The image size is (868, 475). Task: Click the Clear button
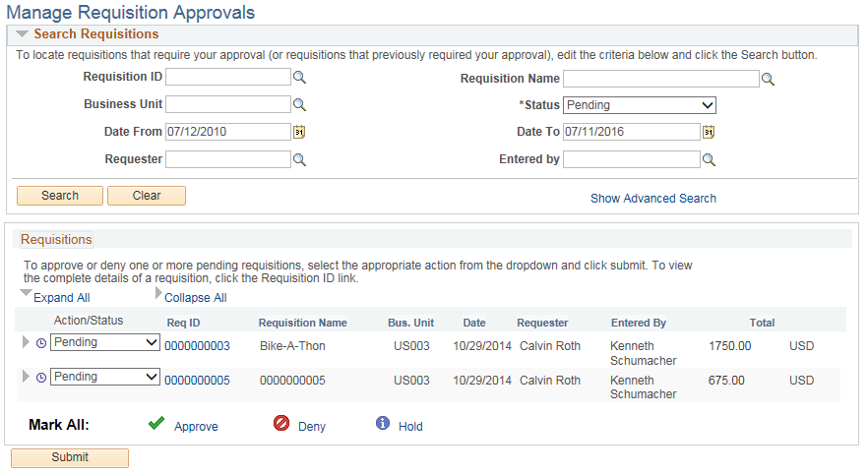point(147,196)
